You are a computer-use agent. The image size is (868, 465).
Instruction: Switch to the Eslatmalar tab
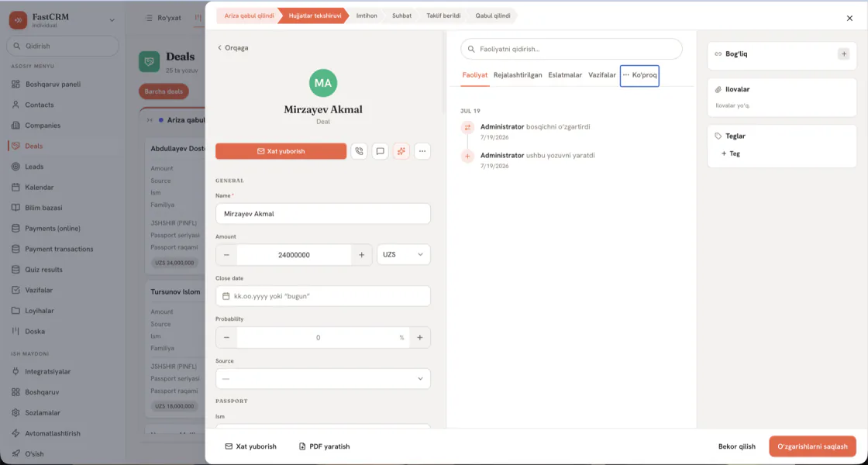pos(565,74)
